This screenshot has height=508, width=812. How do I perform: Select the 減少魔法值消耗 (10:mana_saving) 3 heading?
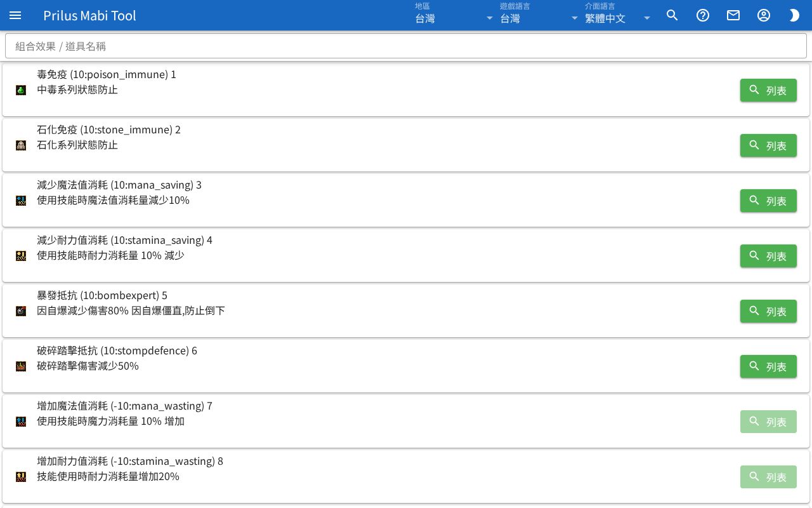coord(119,185)
